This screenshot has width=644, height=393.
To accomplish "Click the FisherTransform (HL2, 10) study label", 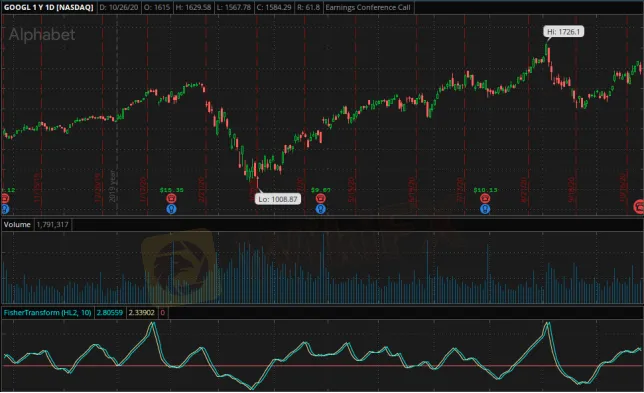I will 47,313.
